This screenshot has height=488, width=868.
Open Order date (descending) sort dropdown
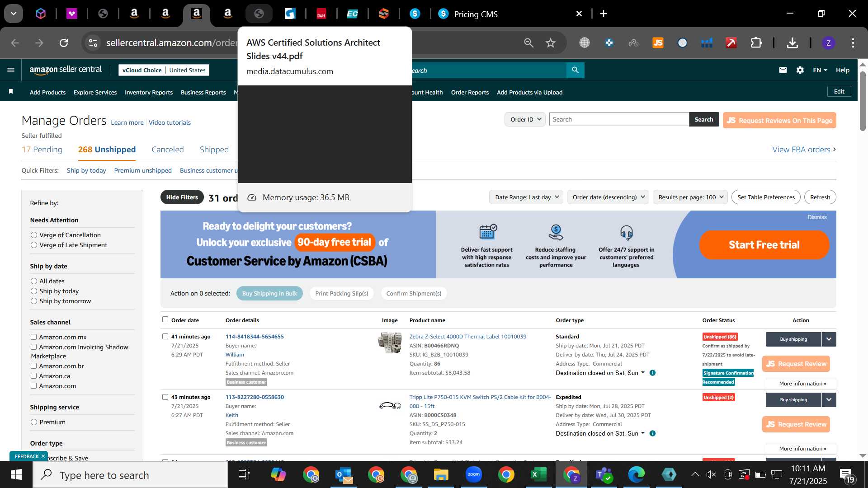tap(608, 197)
